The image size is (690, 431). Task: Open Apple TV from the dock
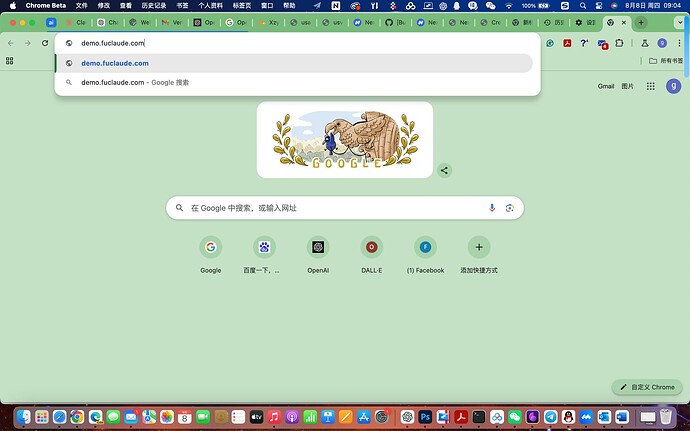click(x=256, y=416)
